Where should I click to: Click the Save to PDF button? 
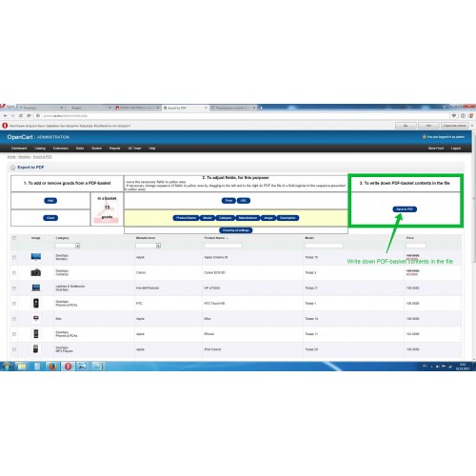pos(405,209)
